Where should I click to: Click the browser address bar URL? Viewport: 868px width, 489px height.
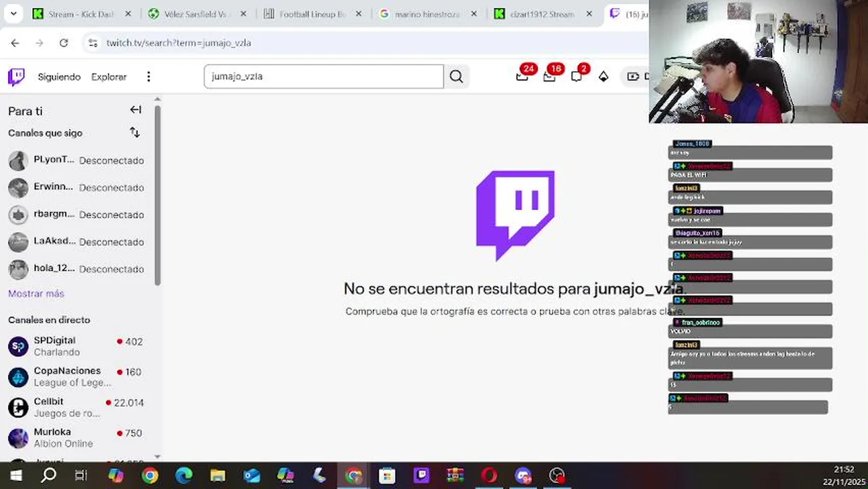pyautogui.click(x=179, y=43)
